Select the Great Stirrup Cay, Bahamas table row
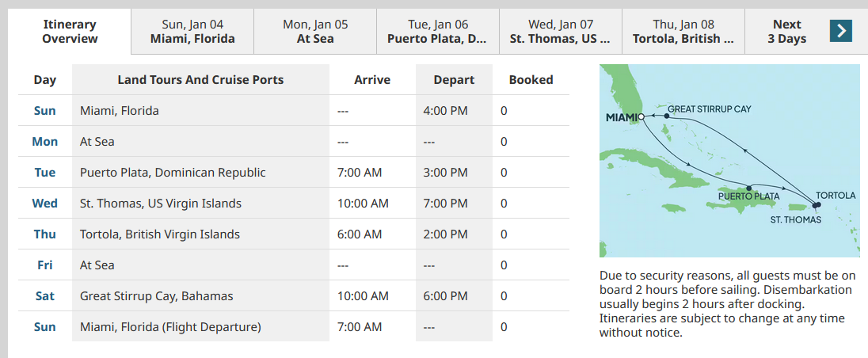Image resolution: width=868 pixels, height=358 pixels. (x=293, y=296)
